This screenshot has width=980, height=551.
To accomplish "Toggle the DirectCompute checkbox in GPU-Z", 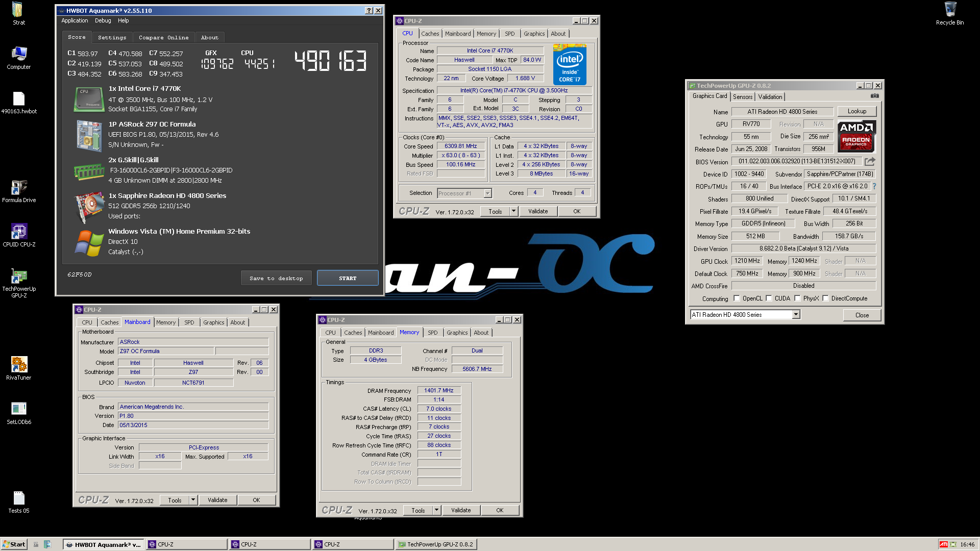I will [x=825, y=298].
